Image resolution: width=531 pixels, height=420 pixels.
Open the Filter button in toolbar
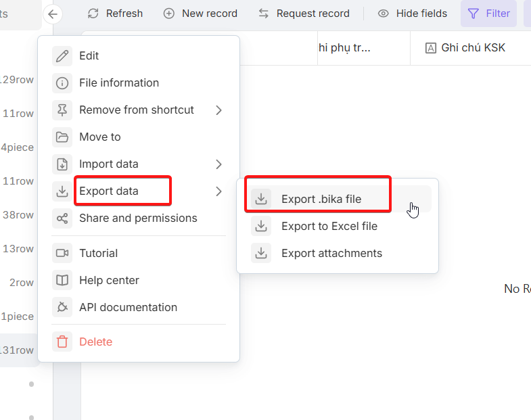(488, 14)
